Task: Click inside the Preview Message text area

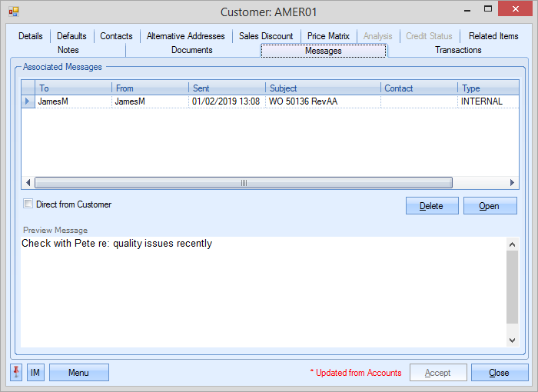Action: (x=261, y=292)
